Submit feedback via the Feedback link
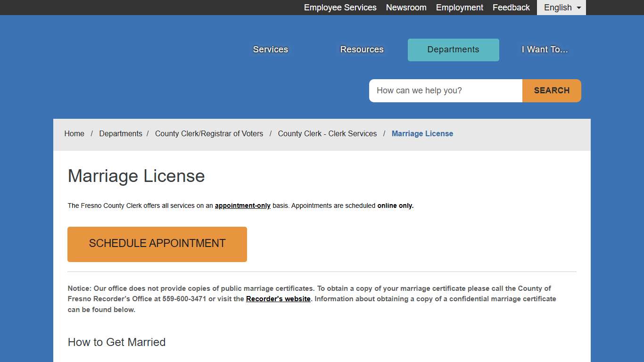Screen dimensions: 644x362 (511, 8)
